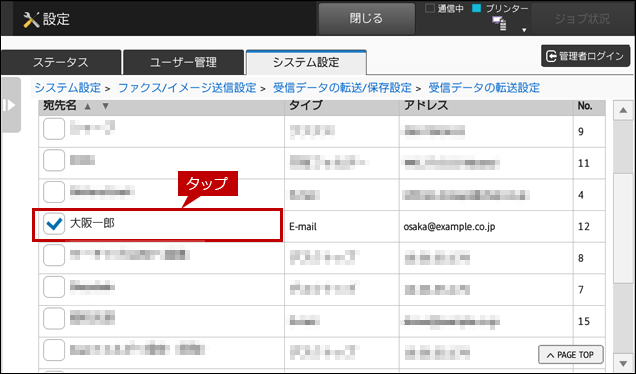
Task: Jump up with PAGE TOP button
Action: (x=571, y=355)
